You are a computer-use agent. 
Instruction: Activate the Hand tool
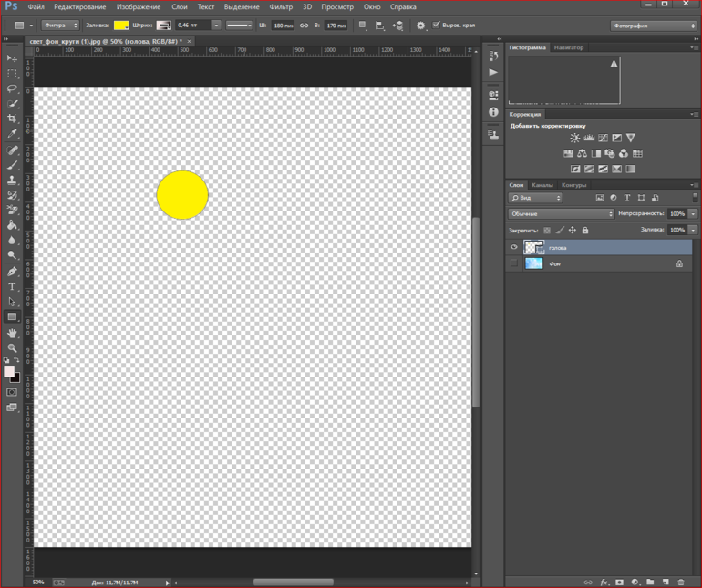(x=13, y=333)
